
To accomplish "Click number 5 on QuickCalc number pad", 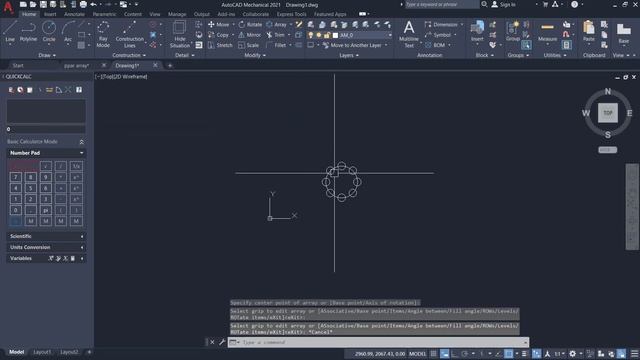I will (31, 188).
